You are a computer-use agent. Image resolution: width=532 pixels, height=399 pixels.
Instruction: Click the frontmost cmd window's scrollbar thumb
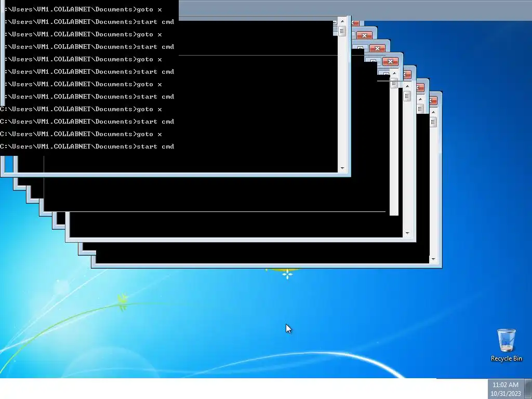(342, 31)
